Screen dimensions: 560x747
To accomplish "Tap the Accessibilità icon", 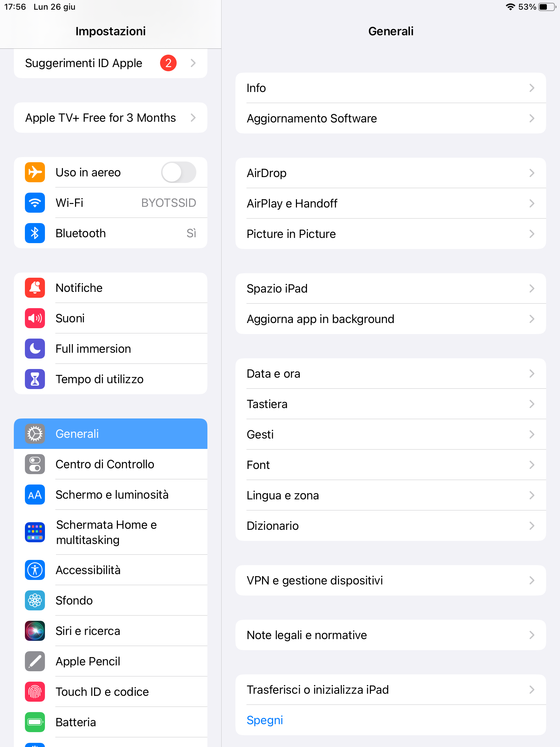I will click(35, 570).
